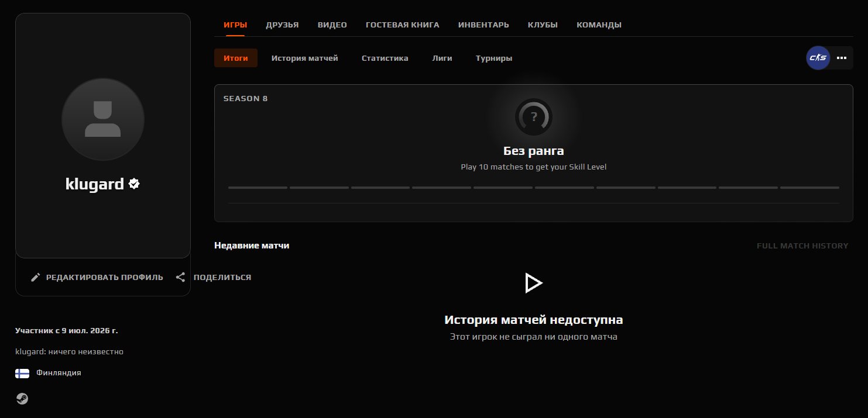Switch to the КЛУБЫ tab
Image resolution: width=868 pixels, height=418 pixels.
tap(543, 25)
